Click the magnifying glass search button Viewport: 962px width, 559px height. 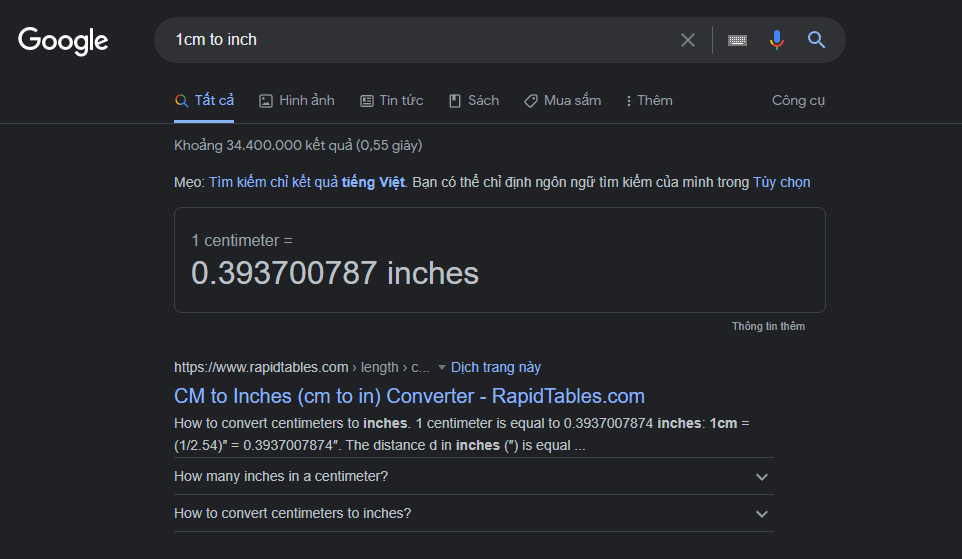point(817,40)
